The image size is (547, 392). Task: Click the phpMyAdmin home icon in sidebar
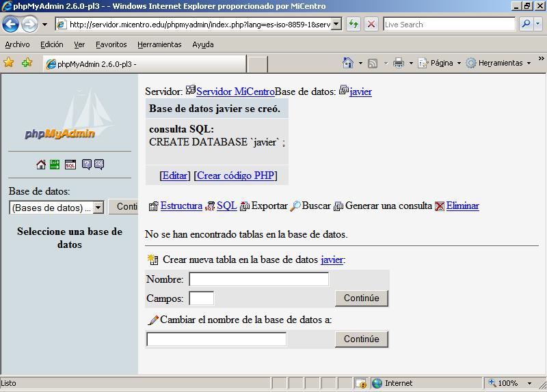[x=41, y=165]
